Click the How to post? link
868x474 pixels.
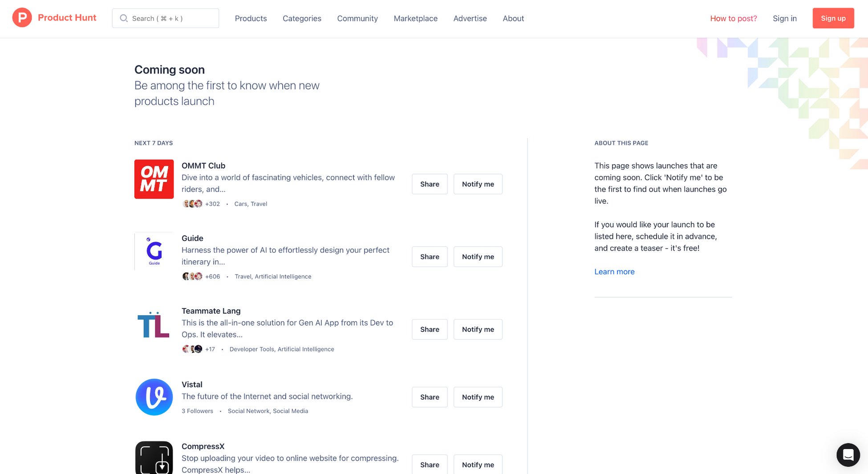734,18
